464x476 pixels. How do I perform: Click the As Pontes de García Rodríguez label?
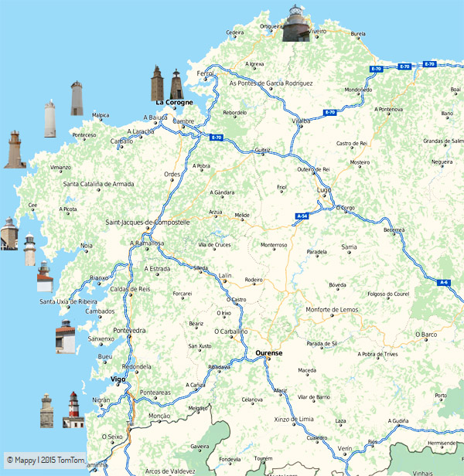coord(271,83)
